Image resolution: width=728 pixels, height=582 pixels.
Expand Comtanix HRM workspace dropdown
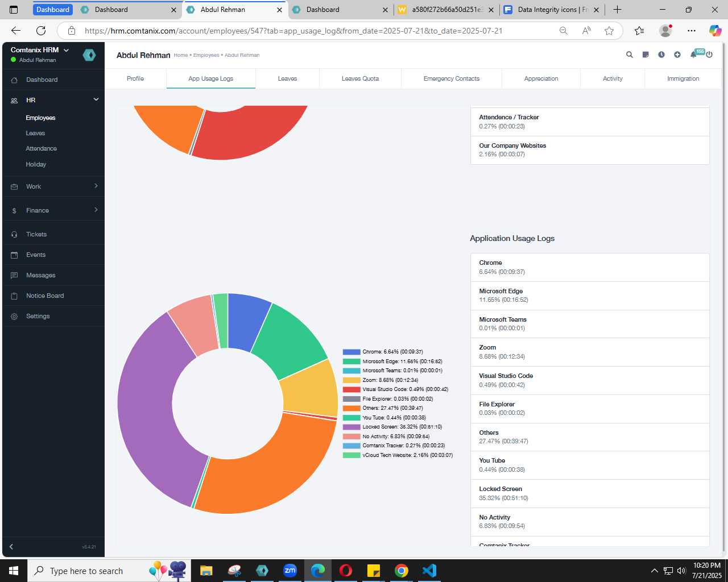[x=66, y=50]
